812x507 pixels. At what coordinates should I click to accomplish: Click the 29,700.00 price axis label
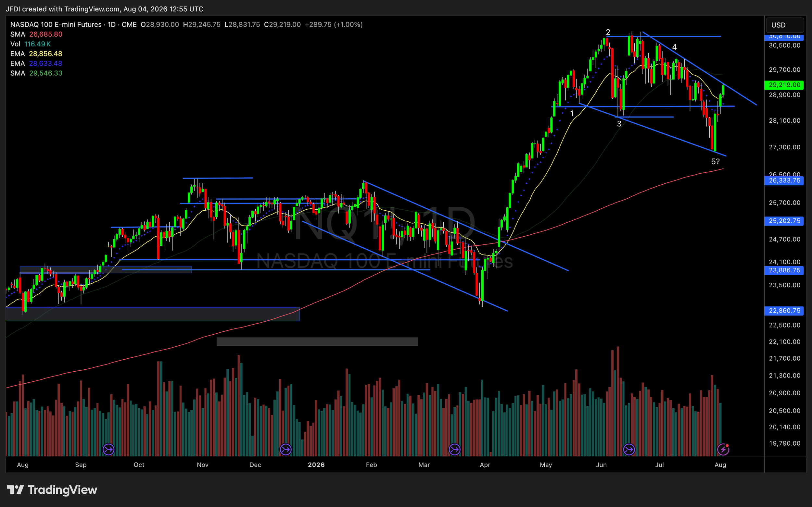click(x=784, y=70)
